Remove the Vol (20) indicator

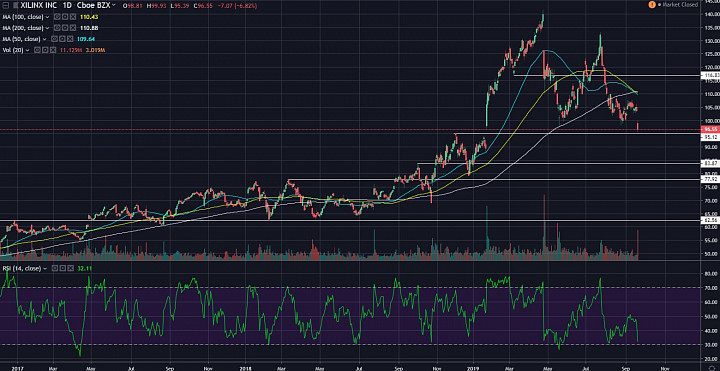[x=53, y=50]
